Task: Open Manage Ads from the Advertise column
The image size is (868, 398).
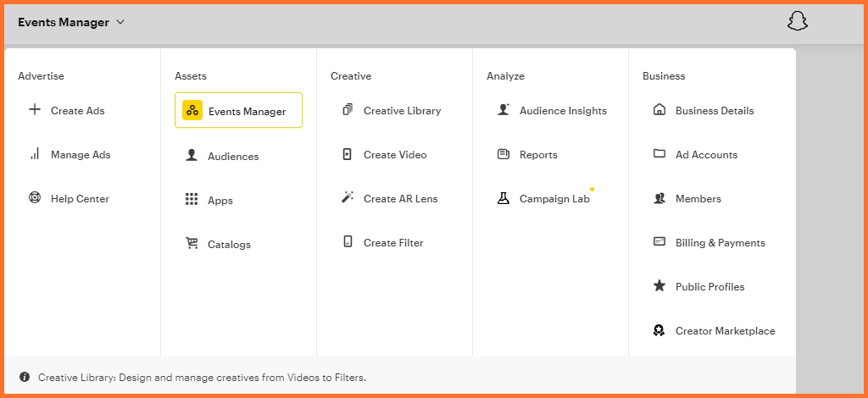Action: pyautogui.click(x=80, y=155)
